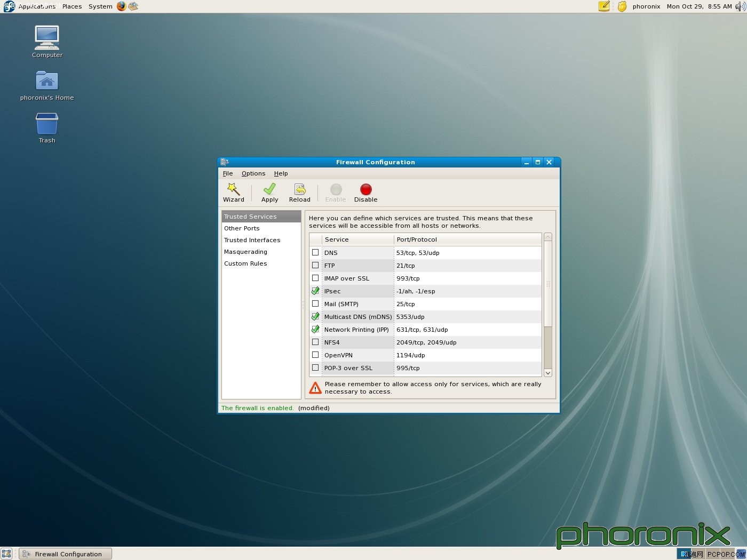Open the volume control speaker icon

point(741,6)
